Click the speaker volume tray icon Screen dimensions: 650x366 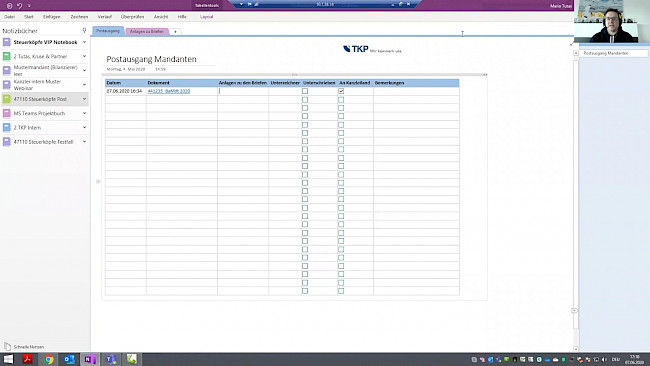604,359
